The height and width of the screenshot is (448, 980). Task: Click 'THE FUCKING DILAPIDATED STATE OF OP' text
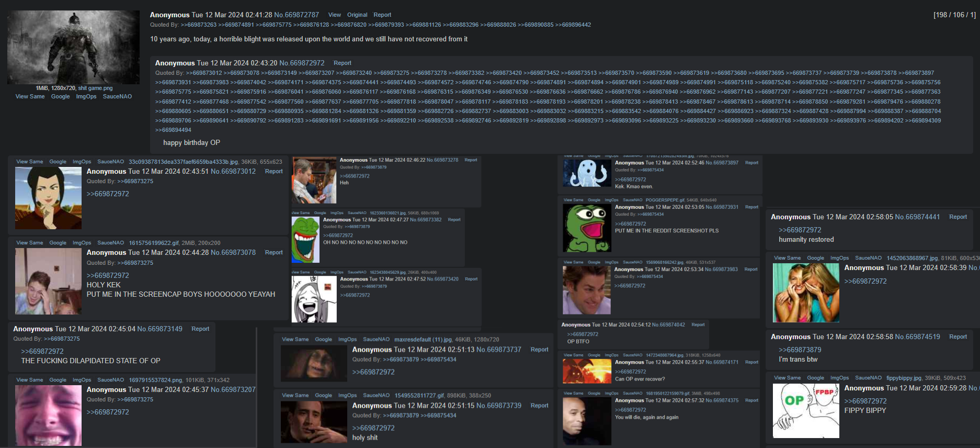click(90, 361)
